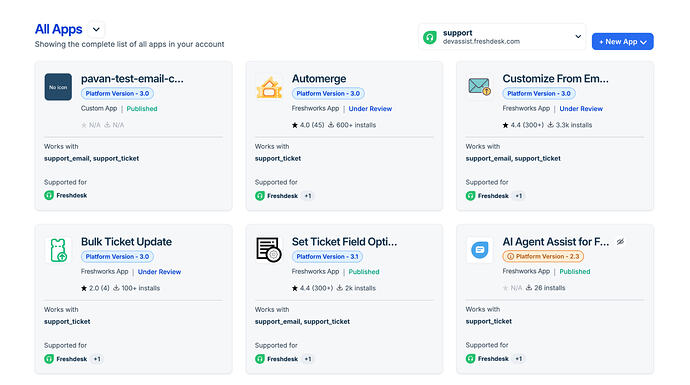690x385 pixels.
Task: Click '600+ installs' text
Action: point(356,125)
